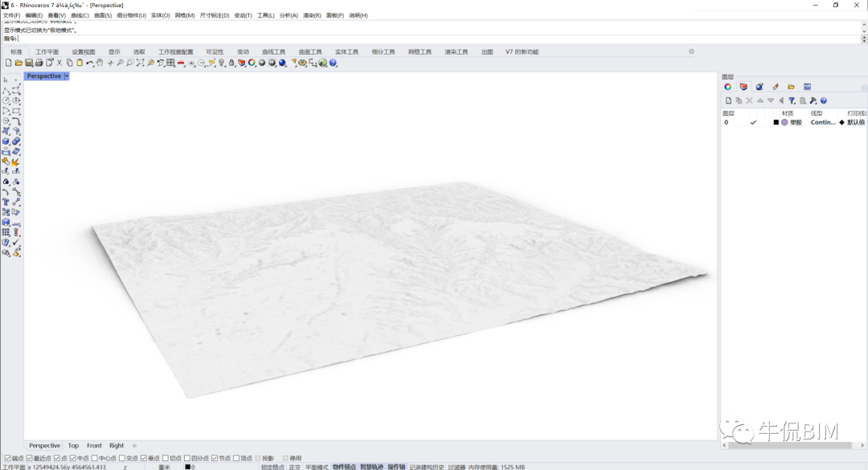This screenshot has height=470, width=868.
Task: Toggle 智慧轨迹 in the status bar
Action: tap(371, 467)
